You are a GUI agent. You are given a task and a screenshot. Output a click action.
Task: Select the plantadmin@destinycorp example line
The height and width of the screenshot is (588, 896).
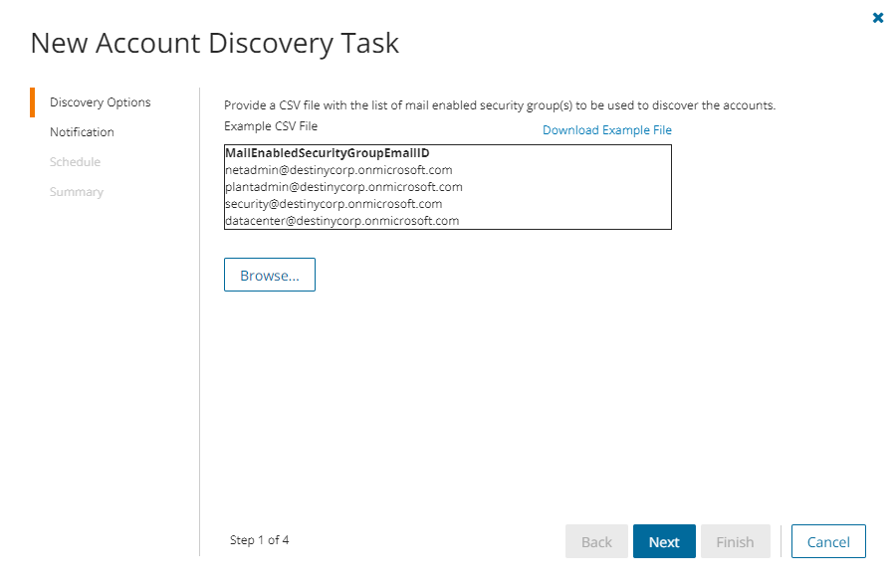coord(343,187)
